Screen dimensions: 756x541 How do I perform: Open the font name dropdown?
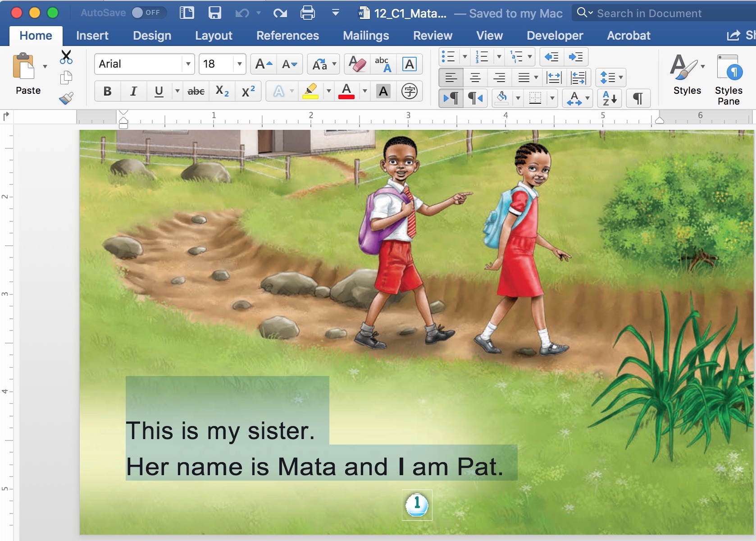coord(188,64)
